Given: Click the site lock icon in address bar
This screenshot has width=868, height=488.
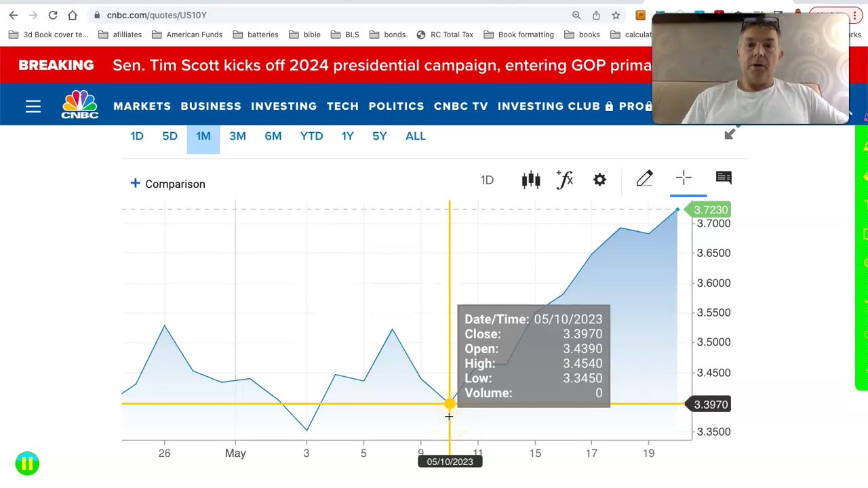Looking at the screenshot, I should (98, 15).
